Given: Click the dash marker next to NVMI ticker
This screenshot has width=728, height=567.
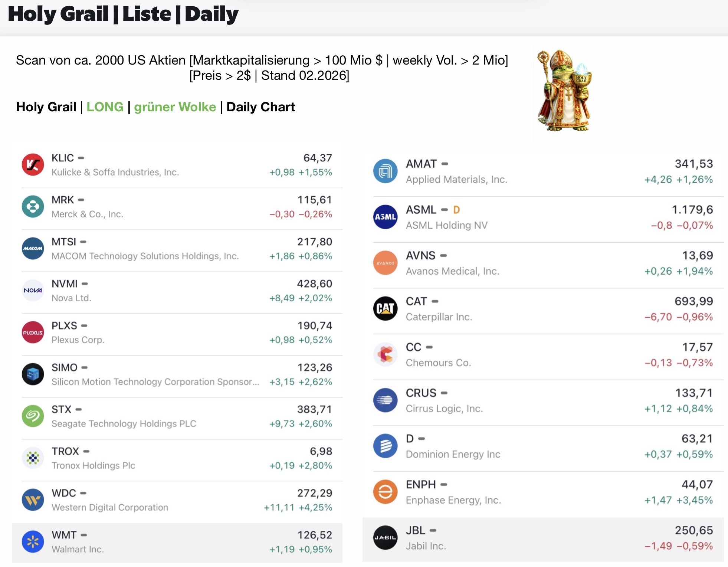Looking at the screenshot, I should coord(85,284).
